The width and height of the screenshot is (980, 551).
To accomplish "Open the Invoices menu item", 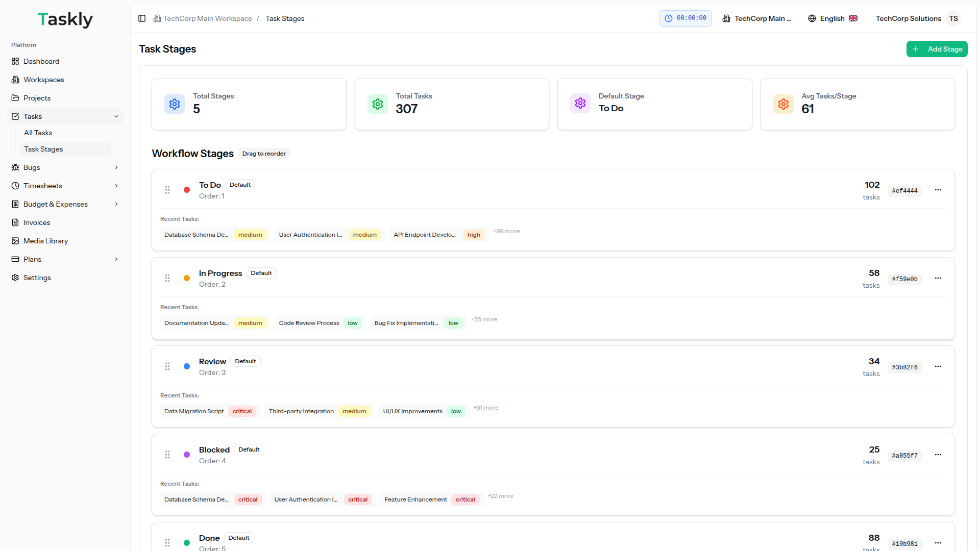I will pyautogui.click(x=37, y=222).
